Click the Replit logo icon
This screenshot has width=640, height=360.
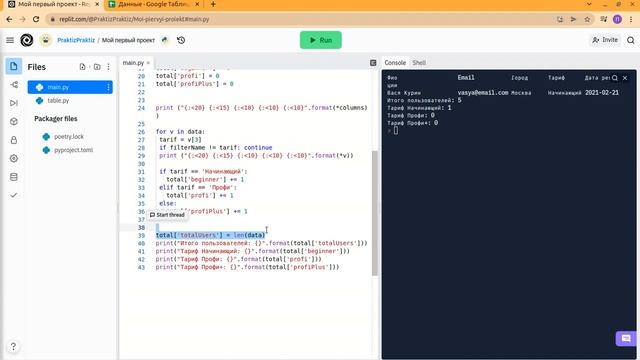click(x=27, y=40)
